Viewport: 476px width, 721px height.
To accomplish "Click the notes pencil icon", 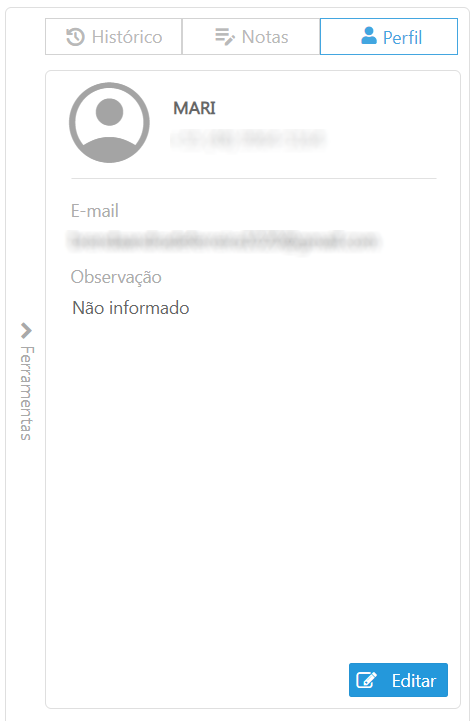I will click(225, 37).
